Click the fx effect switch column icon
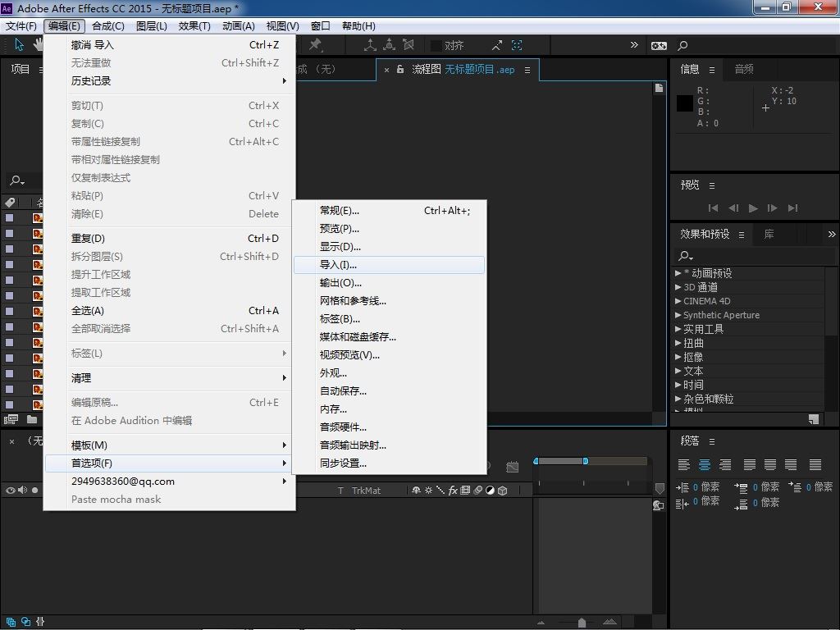The height and width of the screenshot is (630, 840). tap(453, 491)
